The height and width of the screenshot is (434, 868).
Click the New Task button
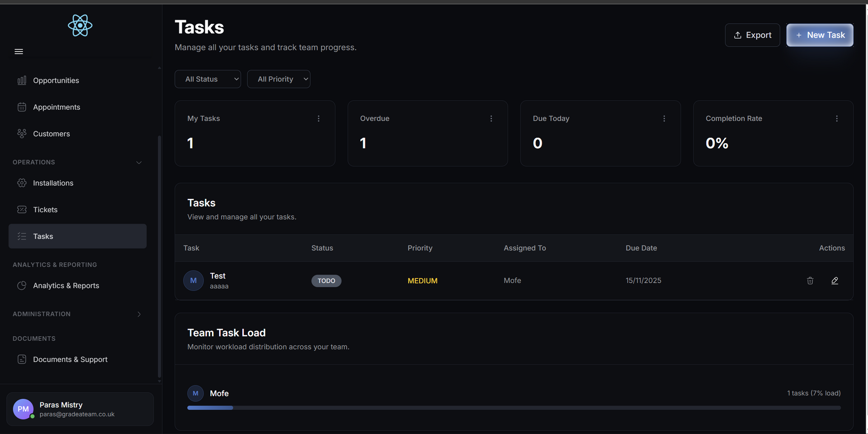[820, 35]
